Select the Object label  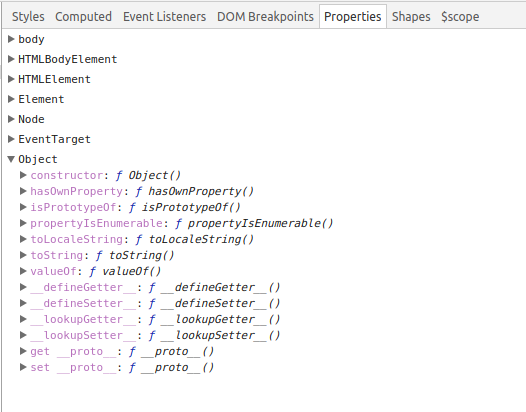coord(38,159)
